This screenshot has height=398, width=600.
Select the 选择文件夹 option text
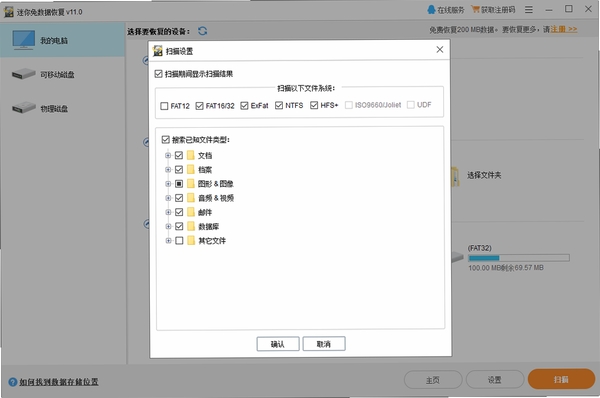pyautogui.click(x=484, y=175)
